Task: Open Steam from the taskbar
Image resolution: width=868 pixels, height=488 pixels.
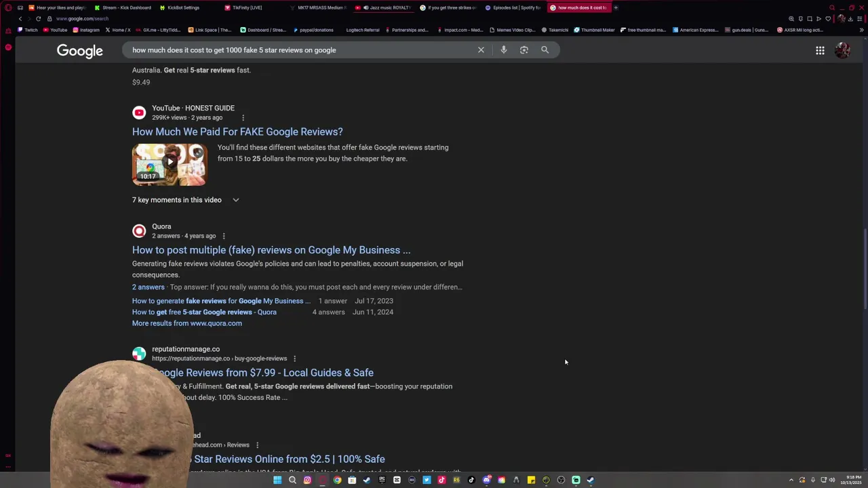Action: (367, 480)
